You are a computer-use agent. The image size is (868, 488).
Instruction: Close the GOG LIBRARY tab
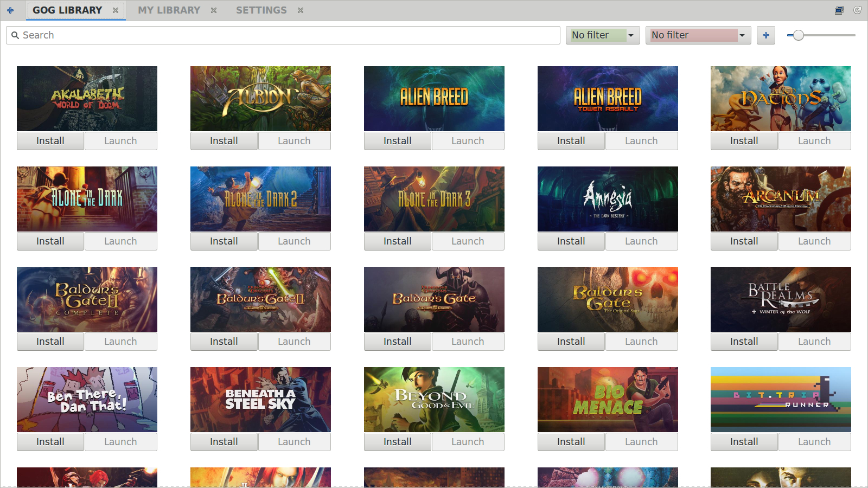(x=116, y=10)
